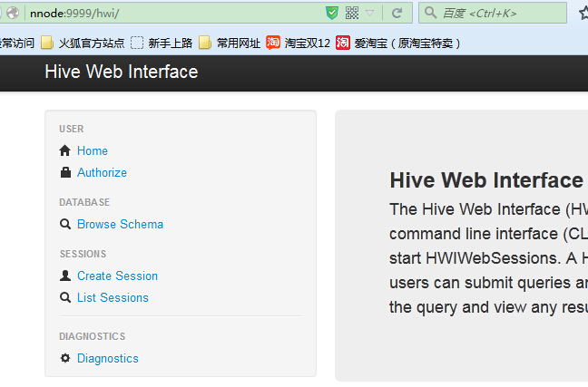Open the 火狐官方站点 bookmark folder
The image size is (588, 387).
coord(83,44)
